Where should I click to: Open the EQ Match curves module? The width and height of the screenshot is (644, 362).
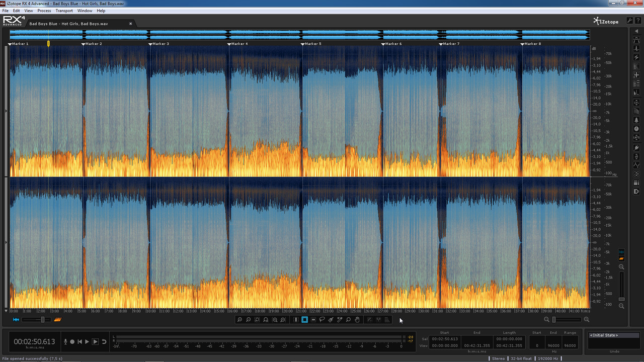[x=636, y=111]
